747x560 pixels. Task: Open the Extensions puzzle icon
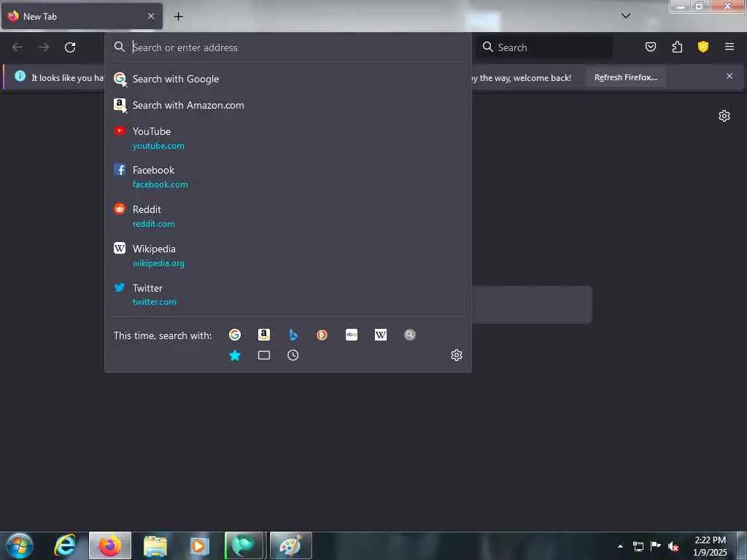point(677,47)
